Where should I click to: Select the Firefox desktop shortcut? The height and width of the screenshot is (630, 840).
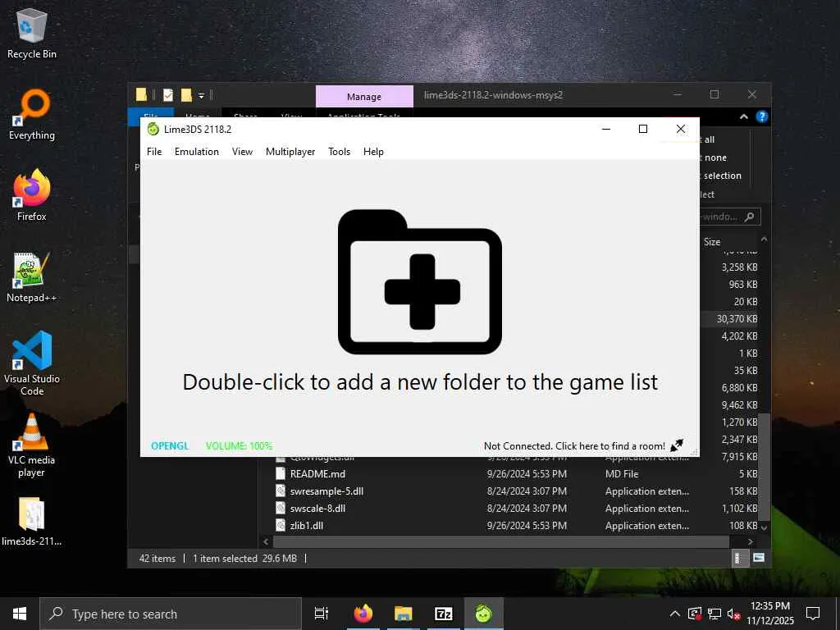[x=32, y=195]
